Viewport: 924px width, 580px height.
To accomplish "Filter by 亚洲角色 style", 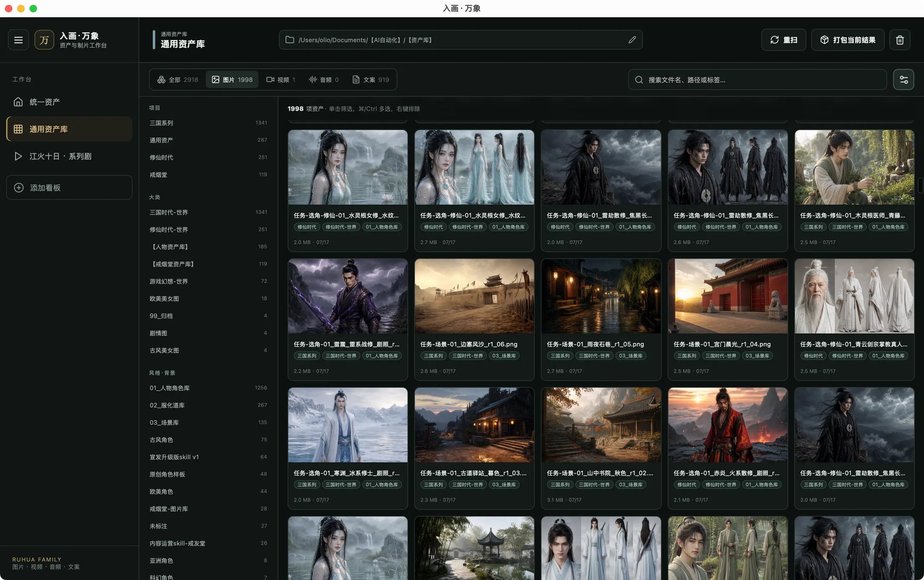I will pos(208,560).
